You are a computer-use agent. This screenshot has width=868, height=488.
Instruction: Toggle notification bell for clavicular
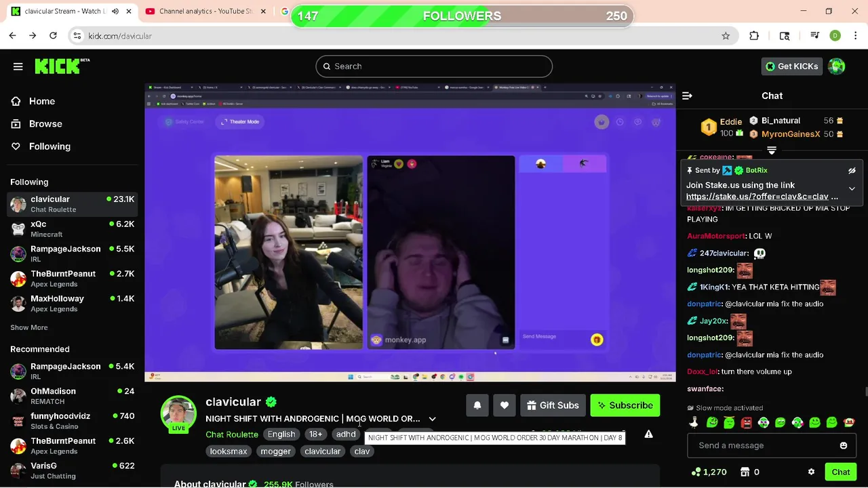coord(477,405)
